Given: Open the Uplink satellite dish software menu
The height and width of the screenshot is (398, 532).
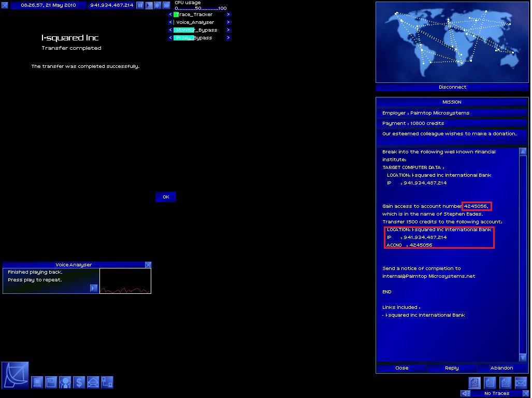Looking at the screenshot, I should [x=15, y=375].
